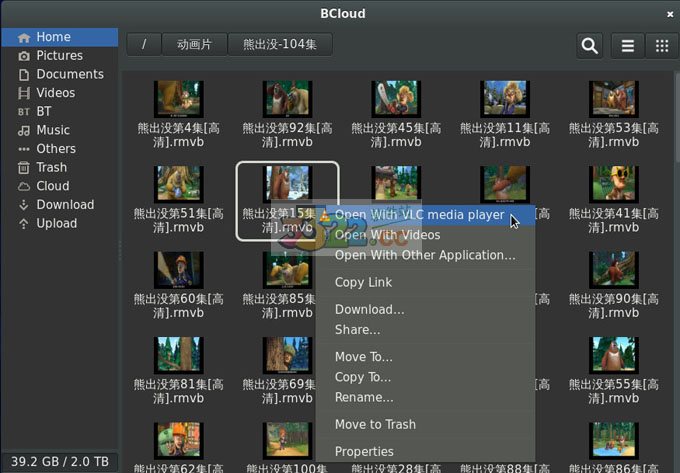This screenshot has height=473, width=680.
Task: Select Download... from context menu
Action: click(x=425, y=310)
